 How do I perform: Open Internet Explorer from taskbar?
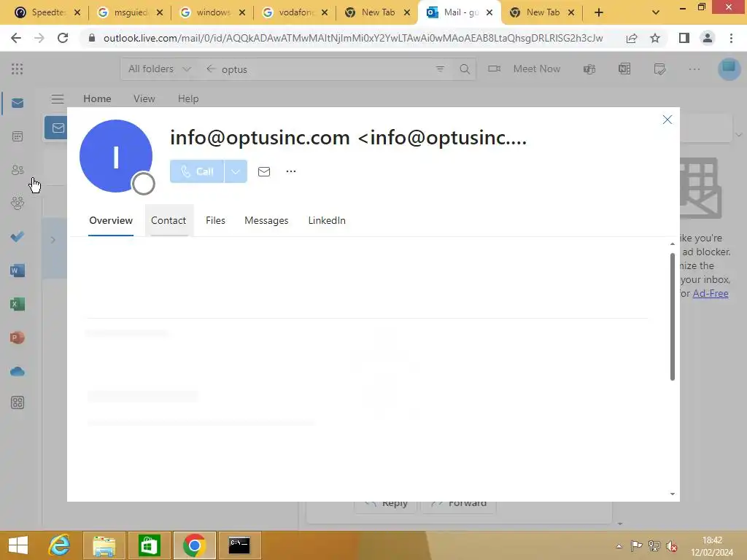[60, 545]
